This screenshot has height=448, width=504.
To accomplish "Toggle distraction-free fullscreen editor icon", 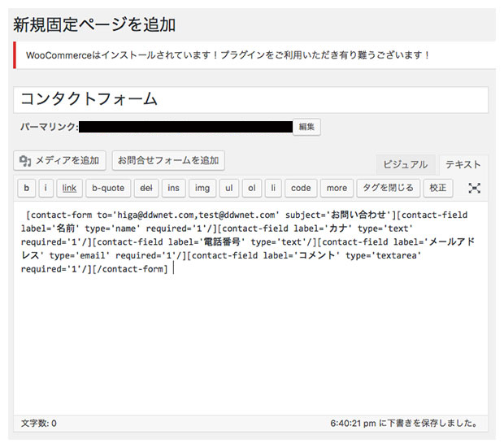I will coord(474,188).
